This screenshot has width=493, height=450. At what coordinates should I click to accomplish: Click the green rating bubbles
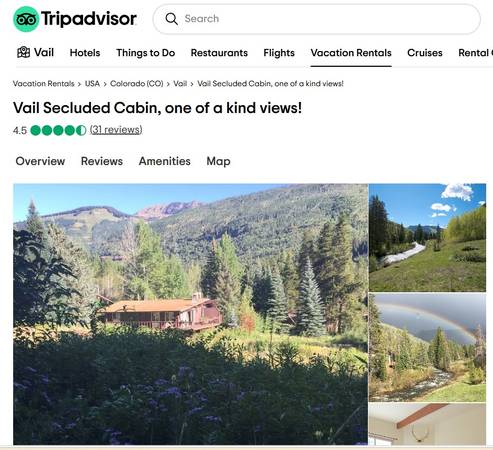pyautogui.click(x=58, y=130)
